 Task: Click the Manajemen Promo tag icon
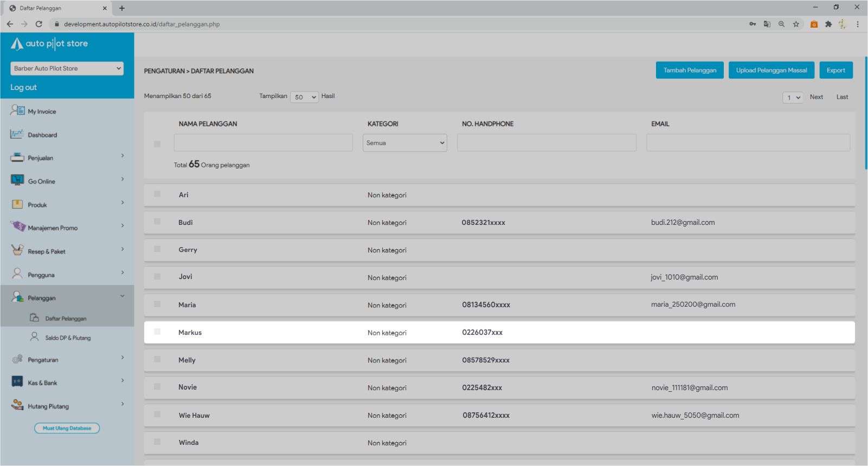[x=17, y=226]
